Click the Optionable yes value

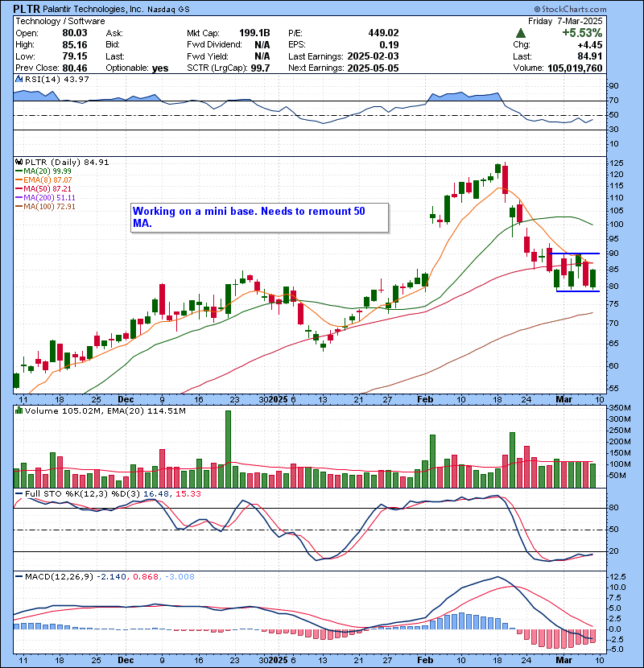[x=160, y=68]
